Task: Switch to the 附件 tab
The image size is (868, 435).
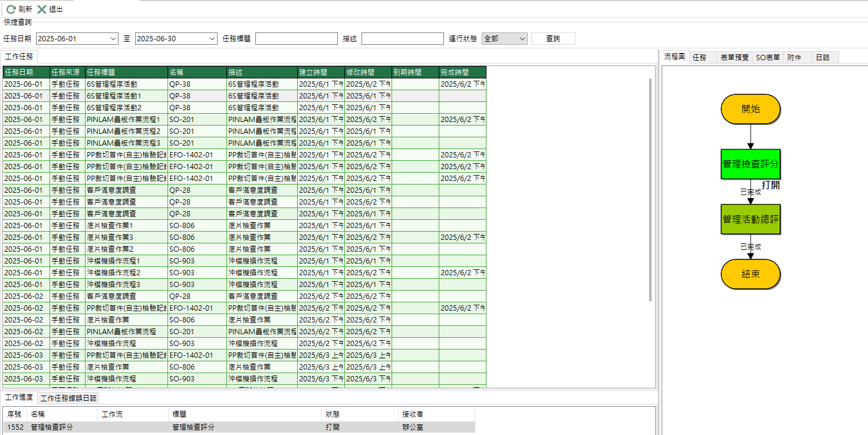Action: [x=794, y=58]
